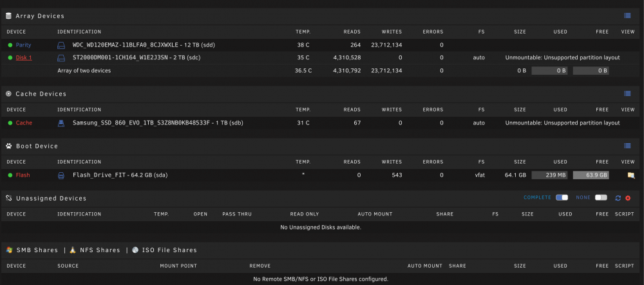Click Flash filesystem value vfat

479,175
